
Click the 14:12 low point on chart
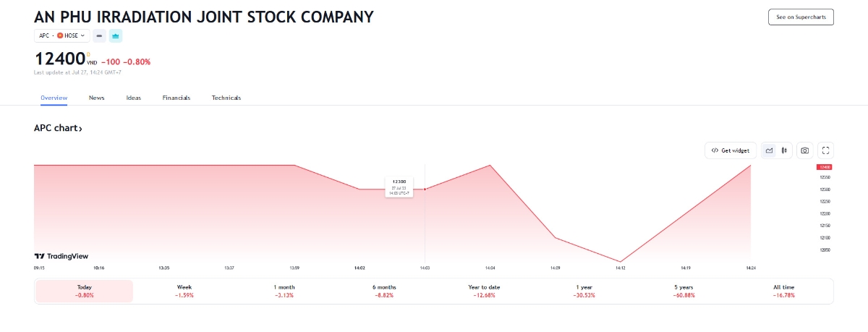(620, 262)
